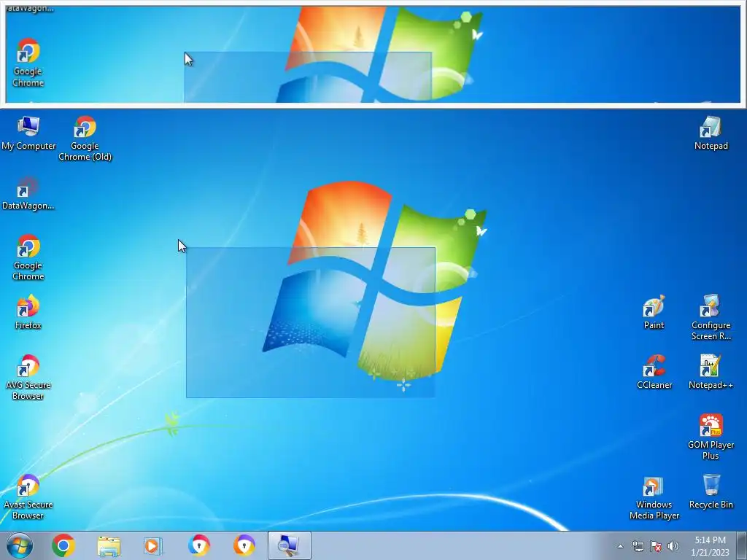Select the Configure Screen R... desktop shortcut
The height and width of the screenshot is (560, 747).
(711, 318)
